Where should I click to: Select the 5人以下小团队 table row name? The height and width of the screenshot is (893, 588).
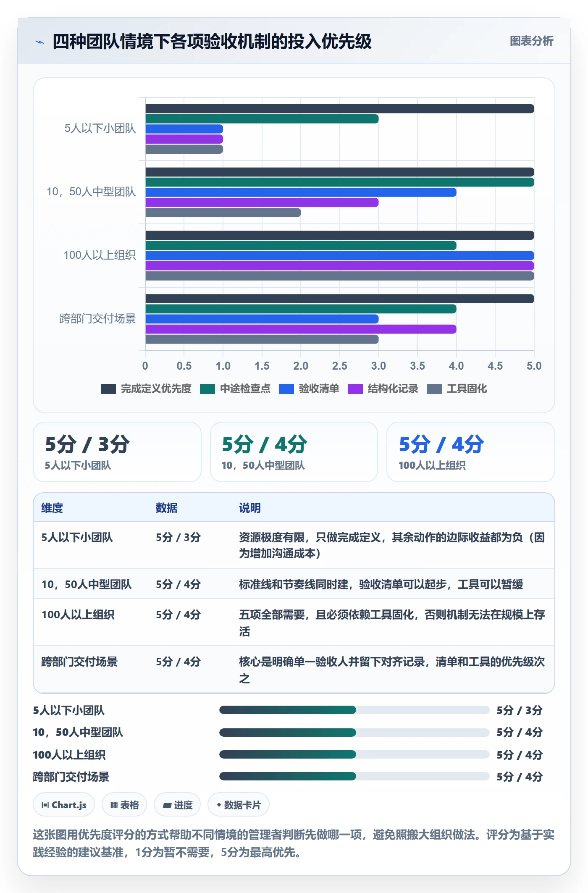(x=77, y=538)
